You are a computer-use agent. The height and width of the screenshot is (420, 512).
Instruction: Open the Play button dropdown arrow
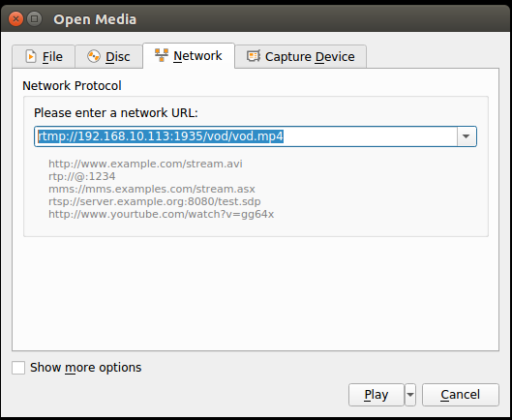point(410,395)
